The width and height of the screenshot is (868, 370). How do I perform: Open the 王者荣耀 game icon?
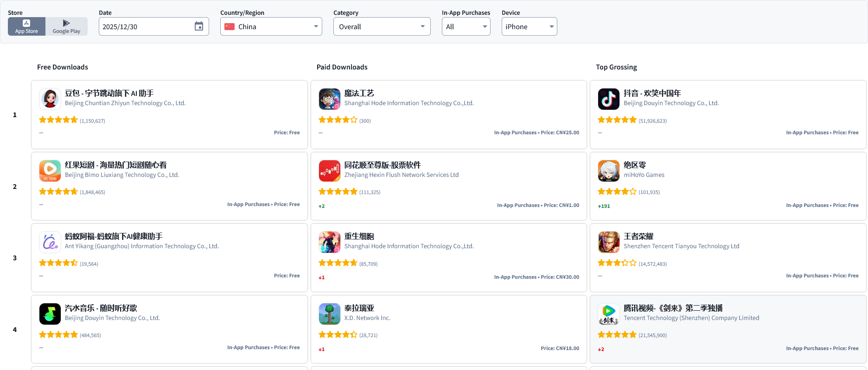pyautogui.click(x=609, y=242)
